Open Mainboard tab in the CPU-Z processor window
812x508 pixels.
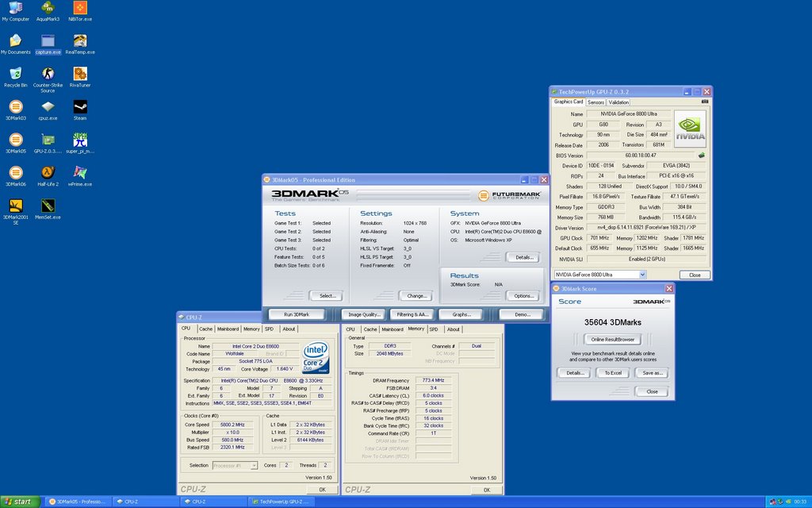[228, 329]
